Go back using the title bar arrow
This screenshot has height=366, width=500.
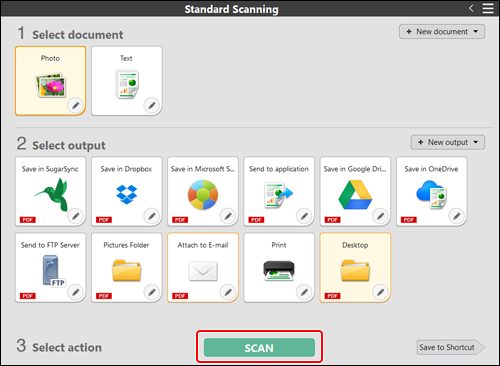471,8
